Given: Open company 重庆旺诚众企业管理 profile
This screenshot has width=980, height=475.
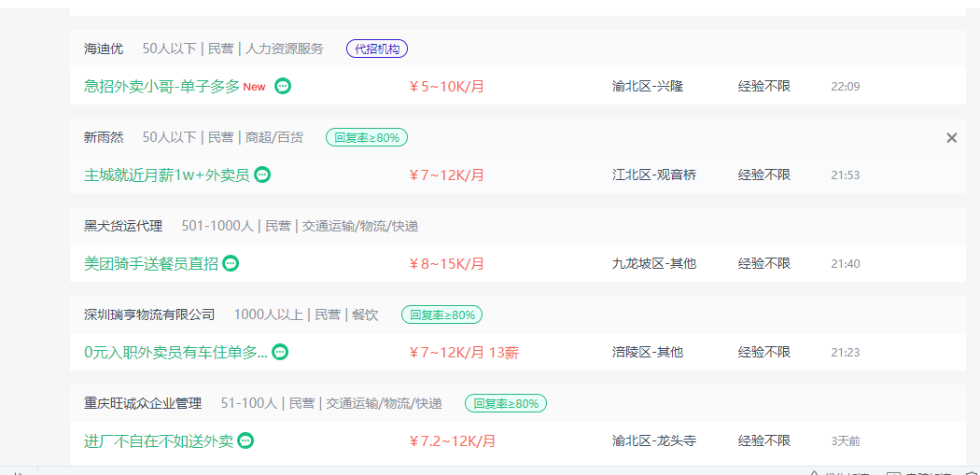Looking at the screenshot, I should pos(143,404).
